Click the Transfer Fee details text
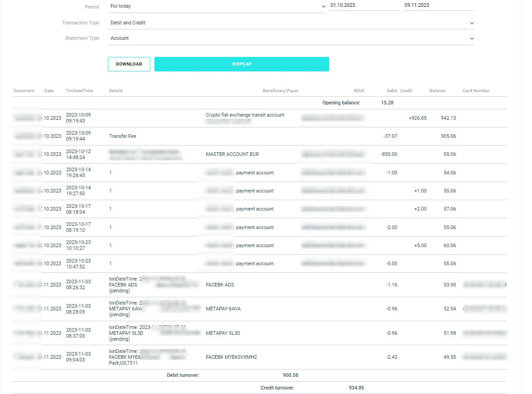 [x=122, y=136]
